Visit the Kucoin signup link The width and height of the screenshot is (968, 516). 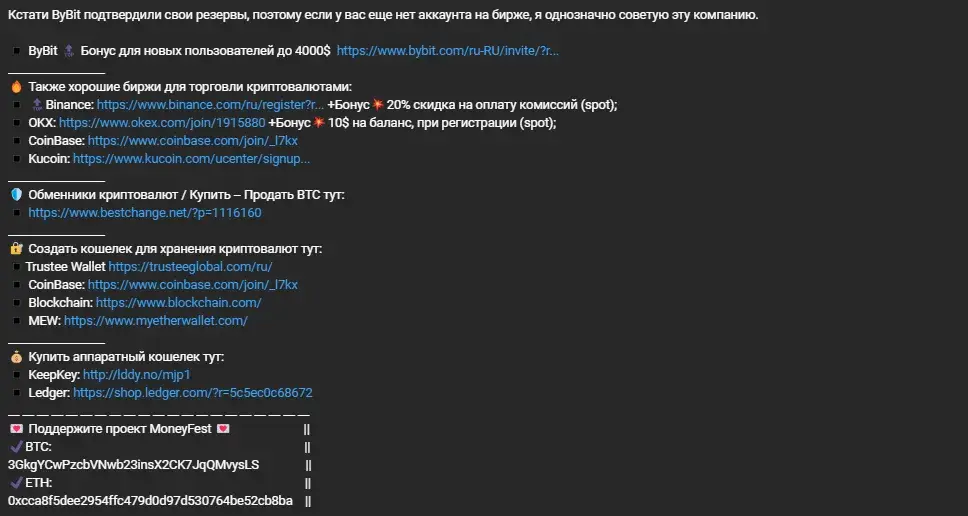(x=191, y=159)
